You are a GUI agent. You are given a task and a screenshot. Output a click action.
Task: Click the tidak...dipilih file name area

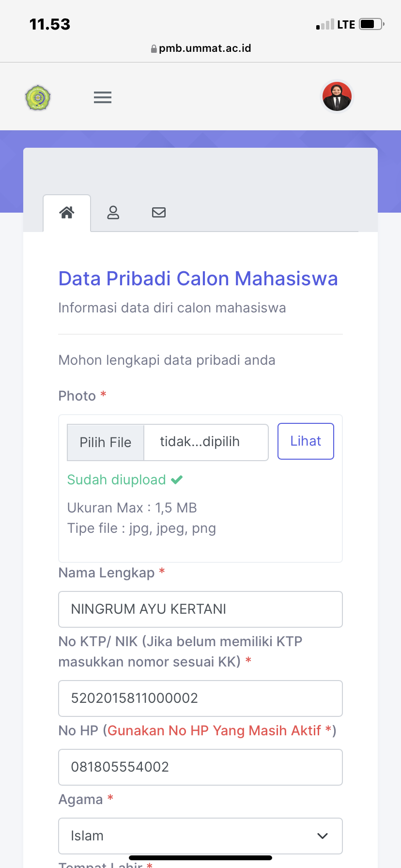tap(205, 442)
